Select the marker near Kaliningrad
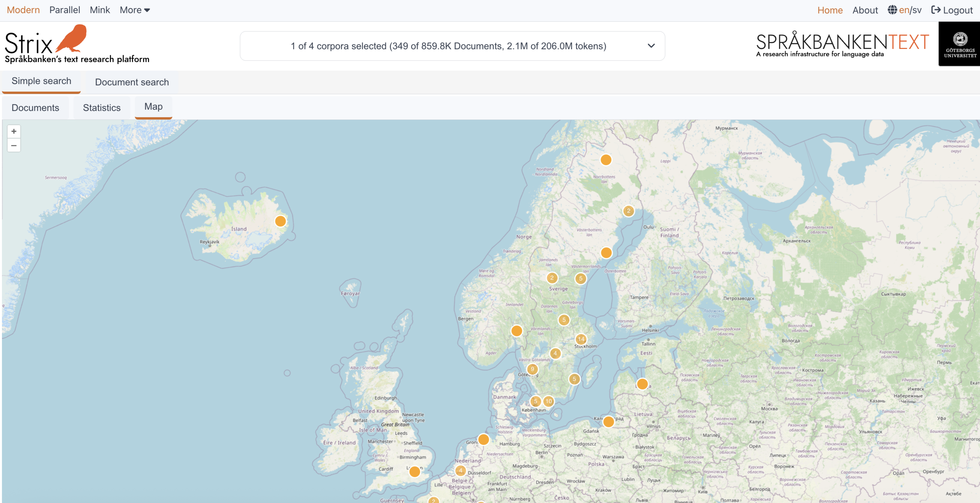Image resolution: width=980 pixels, height=503 pixels. click(x=609, y=422)
